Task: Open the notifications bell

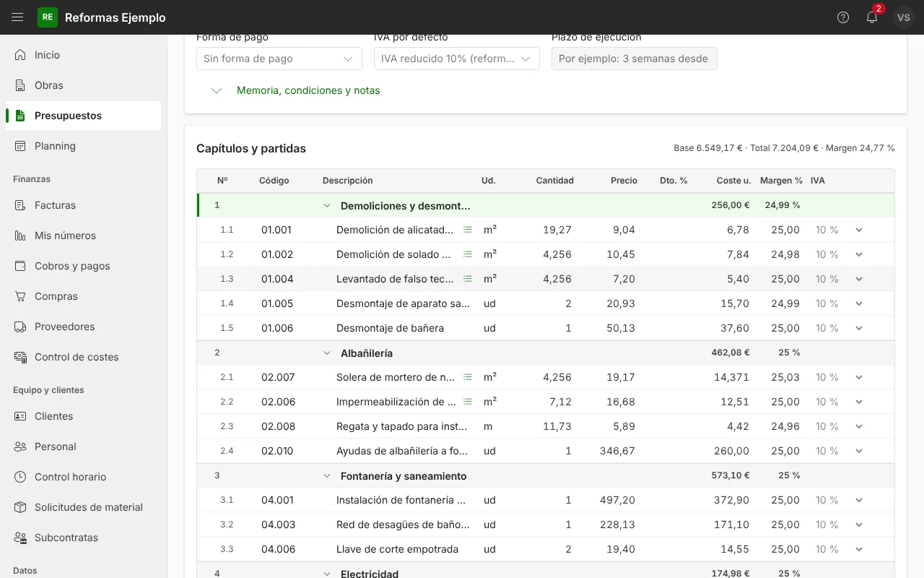Action: click(872, 17)
